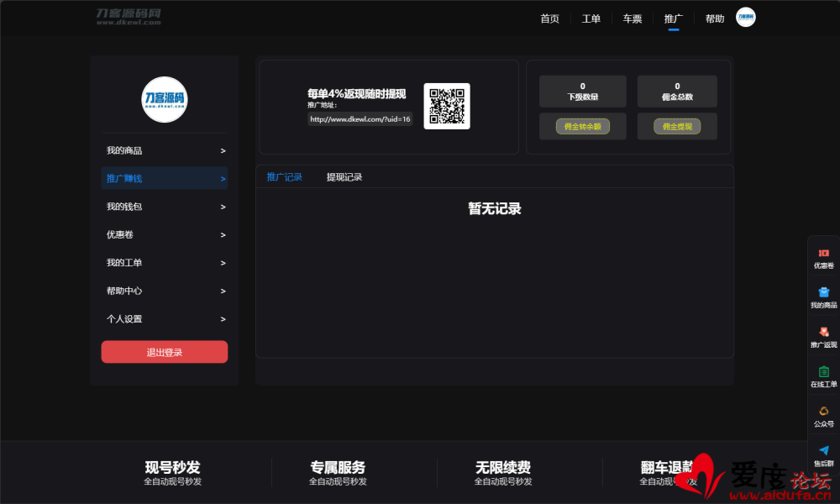Open 我的钱包 in left sidebar menu
This screenshot has height=504, width=840.
pyautogui.click(x=165, y=207)
